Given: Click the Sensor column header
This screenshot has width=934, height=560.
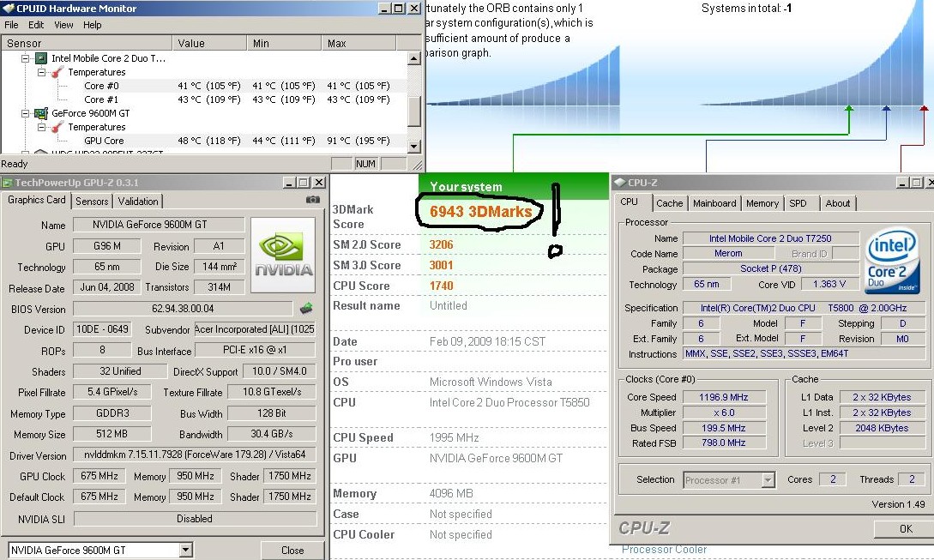Looking at the screenshot, I should (x=87, y=44).
